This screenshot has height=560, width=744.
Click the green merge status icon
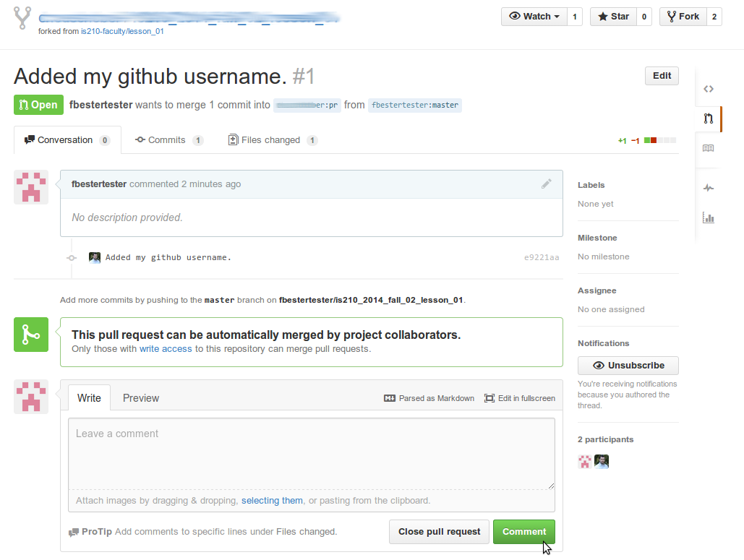[30, 335]
